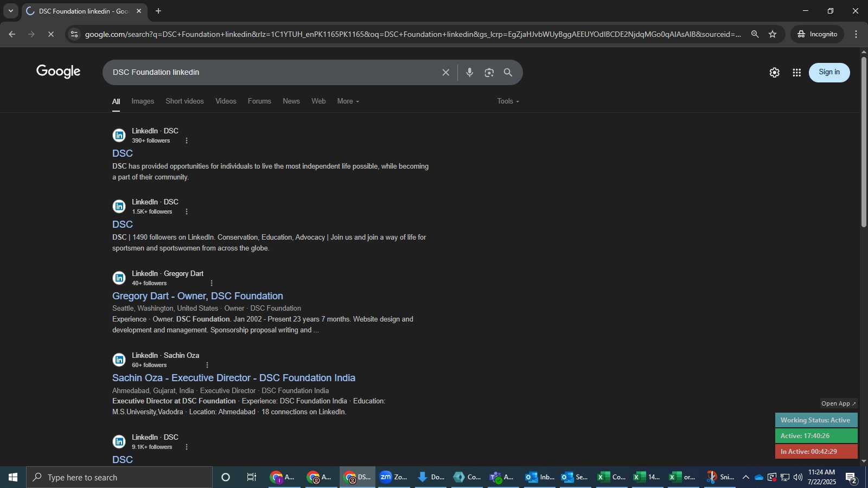Click the Sign in button

pyautogui.click(x=829, y=73)
